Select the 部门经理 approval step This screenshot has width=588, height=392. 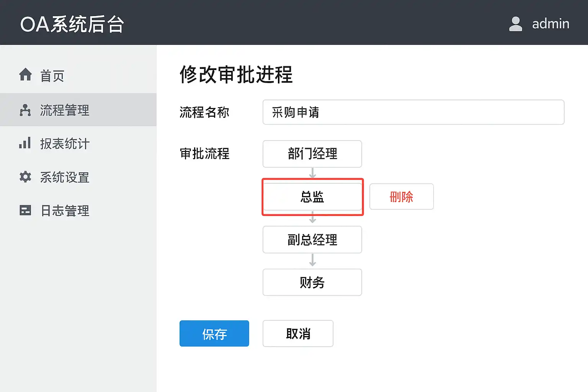click(312, 154)
